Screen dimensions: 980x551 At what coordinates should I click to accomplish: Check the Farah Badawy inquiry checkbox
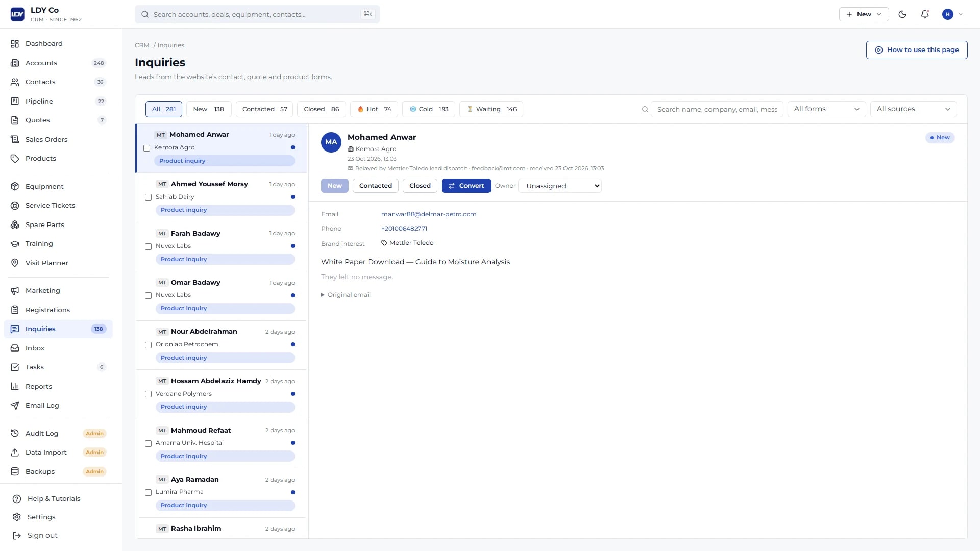149,246
